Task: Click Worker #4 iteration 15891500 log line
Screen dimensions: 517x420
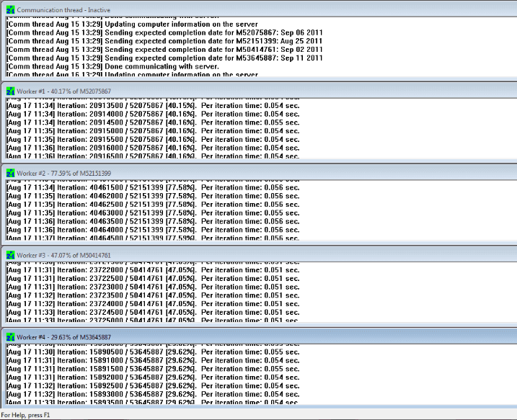Action: (x=153, y=369)
